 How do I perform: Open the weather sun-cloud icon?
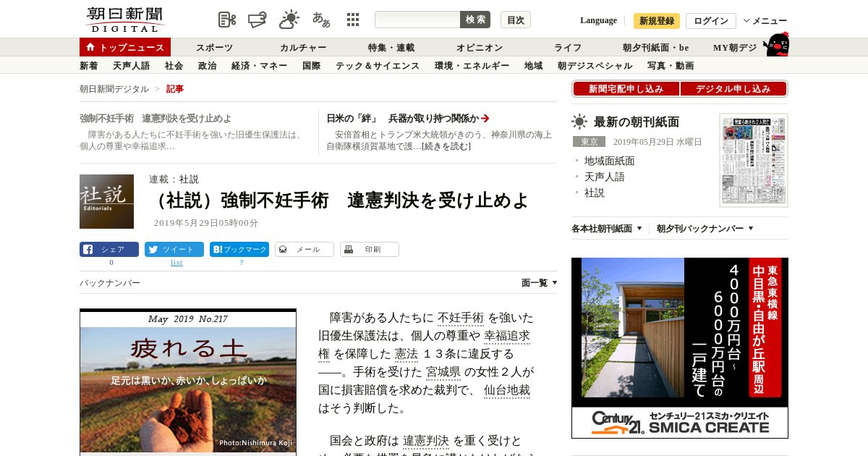[289, 20]
